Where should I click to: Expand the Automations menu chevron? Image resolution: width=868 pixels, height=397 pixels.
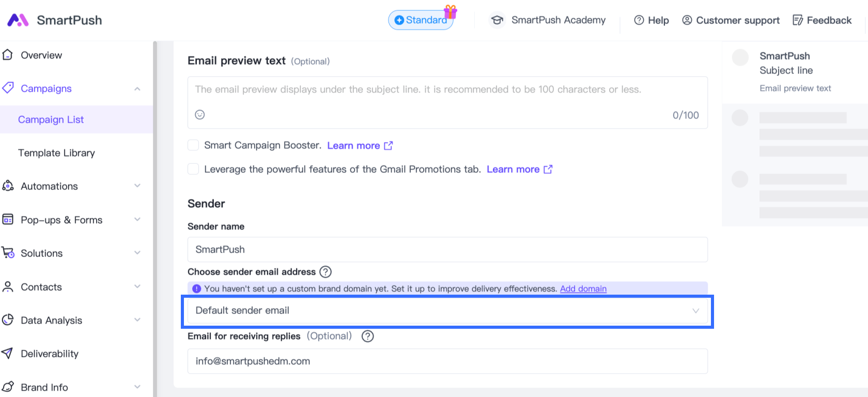click(137, 186)
